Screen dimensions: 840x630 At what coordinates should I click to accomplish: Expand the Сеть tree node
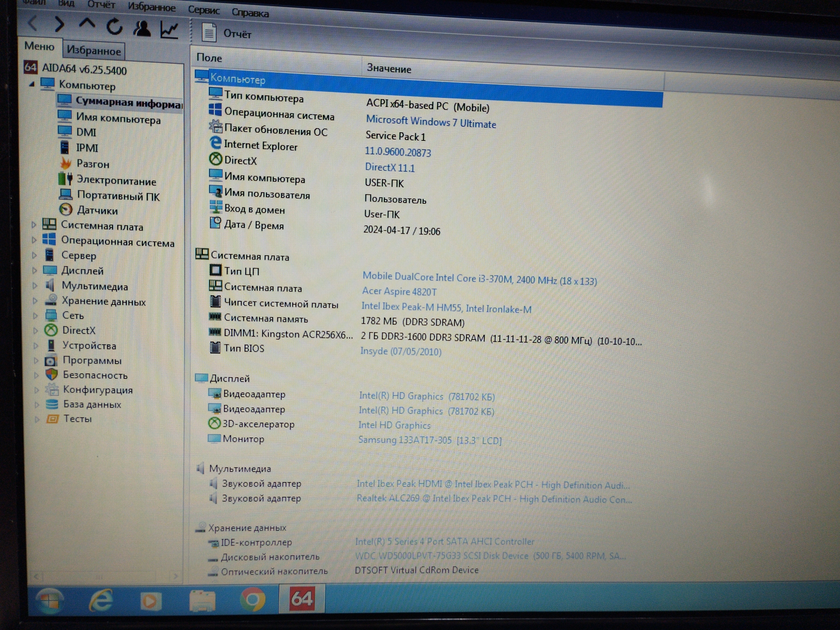click(36, 315)
